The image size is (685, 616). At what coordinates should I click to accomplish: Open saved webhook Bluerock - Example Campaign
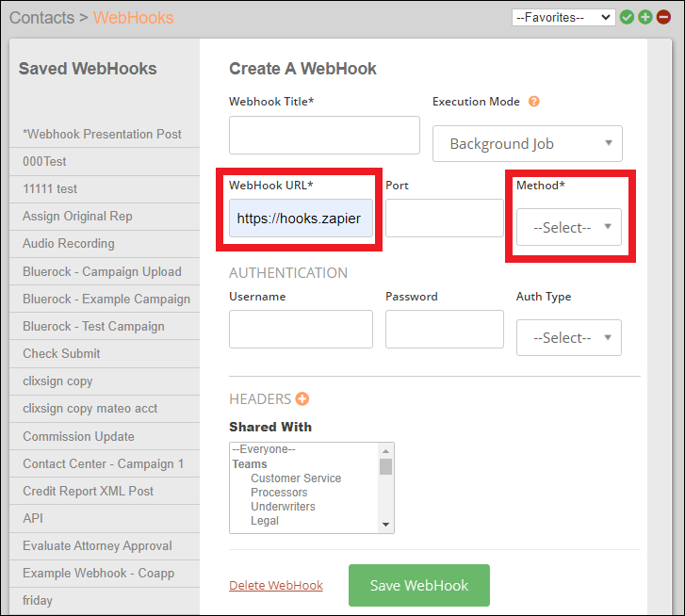(x=105, y=299)
